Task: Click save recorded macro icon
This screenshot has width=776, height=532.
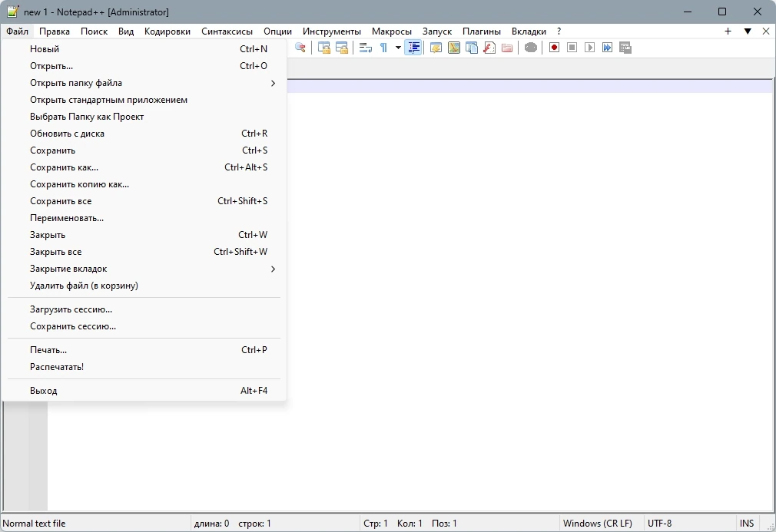Action: click(625, 48)
